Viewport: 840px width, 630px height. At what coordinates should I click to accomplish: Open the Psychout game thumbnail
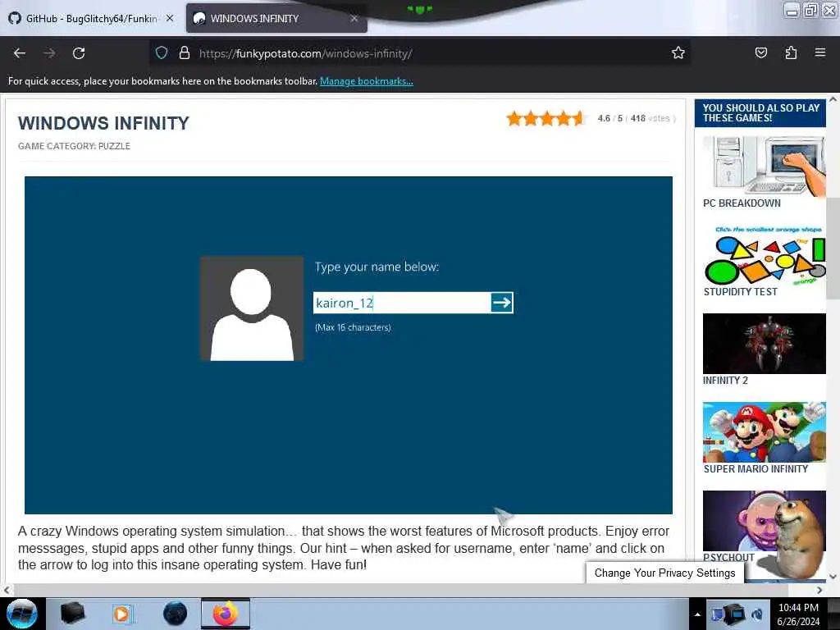point(764,521)
